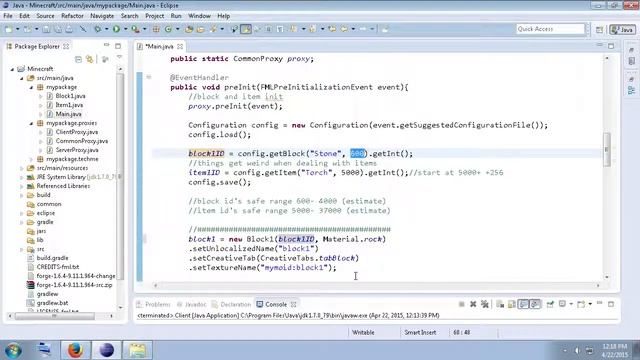This screenshot has width=640, height=360.
Task: Click the Open Console icon
Action: [x=581, y=304]
